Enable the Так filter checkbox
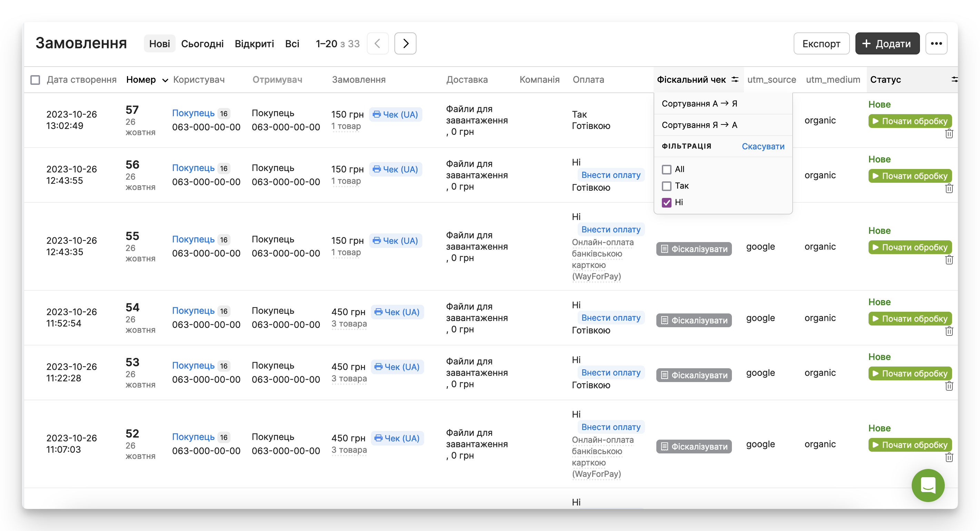Screen dimensions: 980x531 [x=666, y=186]
